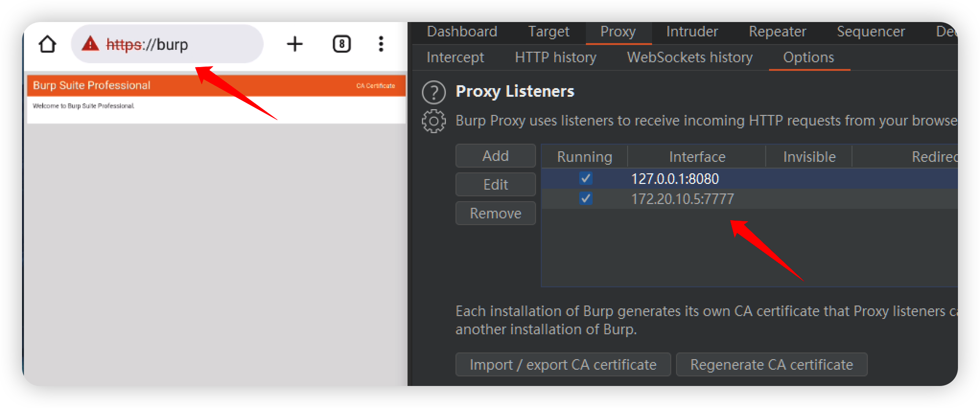Image resolution: width=980 pixels, height=408 pixels.
Task: Click the Edit listener button
Action: point(495,184)
